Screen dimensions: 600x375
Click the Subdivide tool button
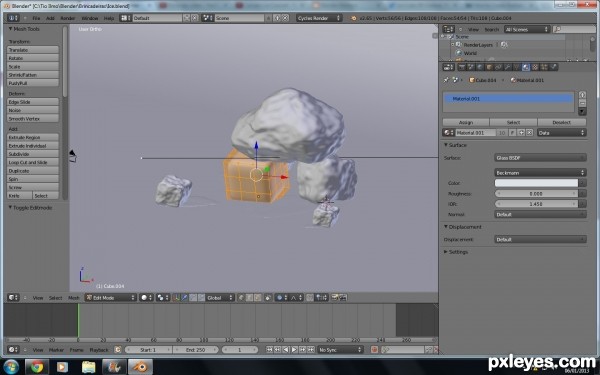pyautogui.click(x=33, y=154)
